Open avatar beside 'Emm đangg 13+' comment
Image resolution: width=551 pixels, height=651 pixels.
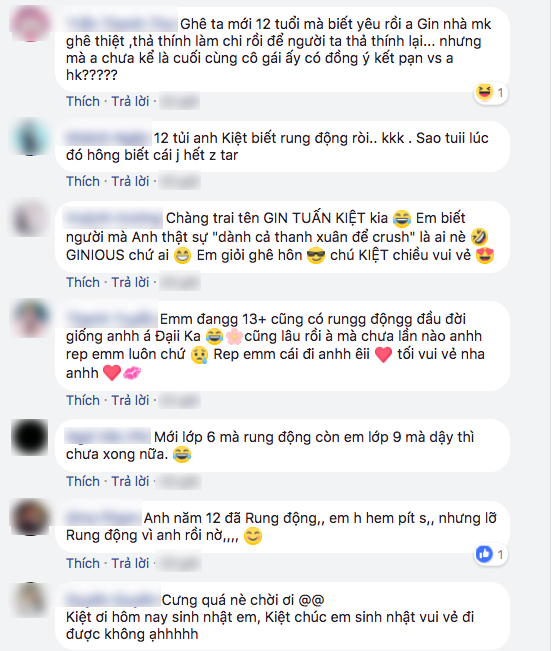click(x=30, y=319)
